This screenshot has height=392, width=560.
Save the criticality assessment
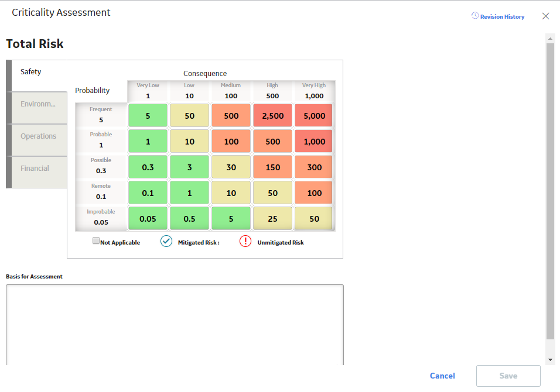pos(508,376)
